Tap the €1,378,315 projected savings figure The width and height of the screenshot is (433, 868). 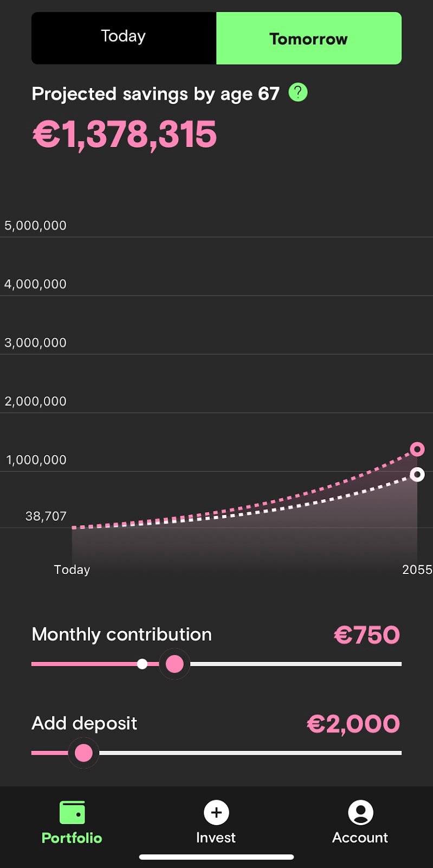(x=125, y=135)
